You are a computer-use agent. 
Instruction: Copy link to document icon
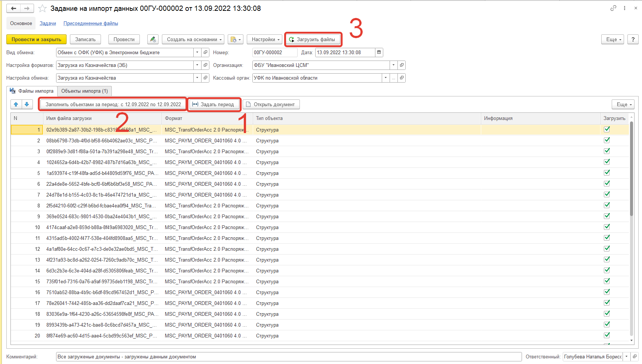pos(613,8)
